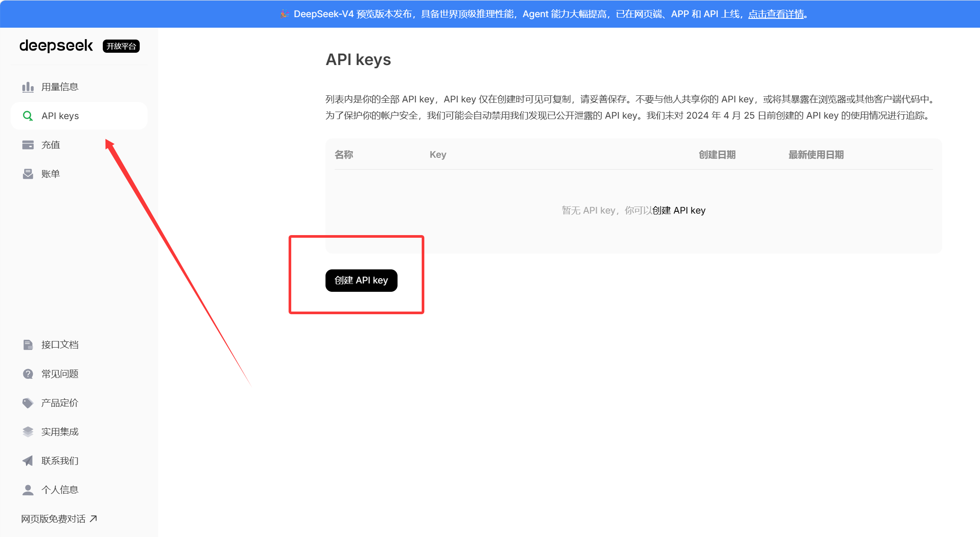Viewport: 980px width, 537px height.
Task: Click the 名称 column header
Action: pos(344,155)
